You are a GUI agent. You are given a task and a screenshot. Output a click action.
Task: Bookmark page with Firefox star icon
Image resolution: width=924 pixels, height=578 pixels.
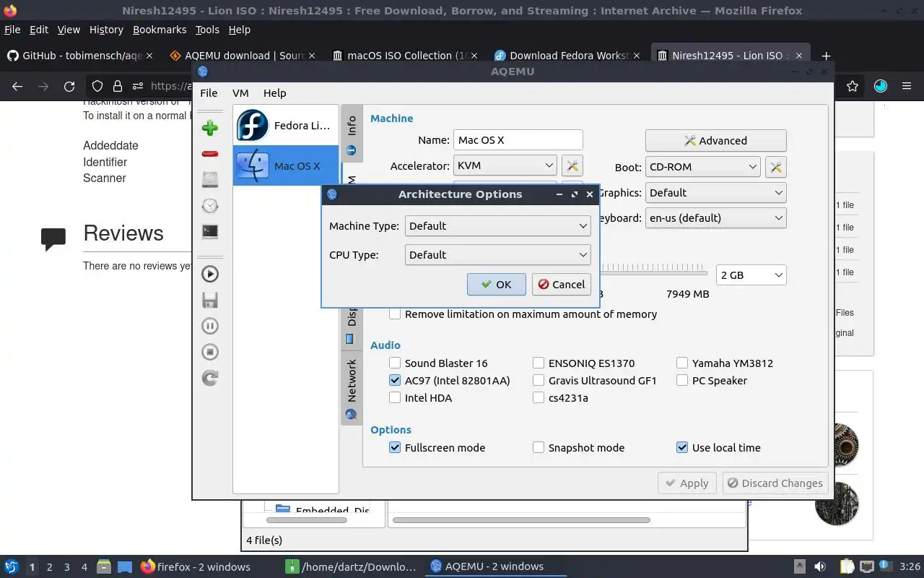853,86
